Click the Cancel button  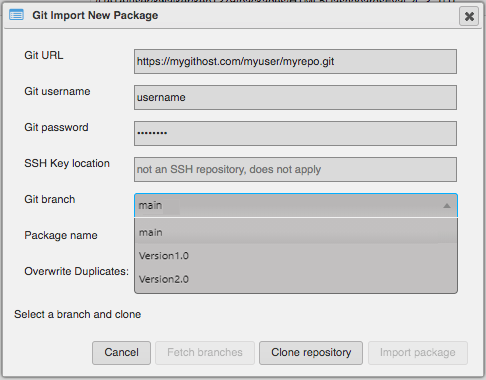coord(121,353)
